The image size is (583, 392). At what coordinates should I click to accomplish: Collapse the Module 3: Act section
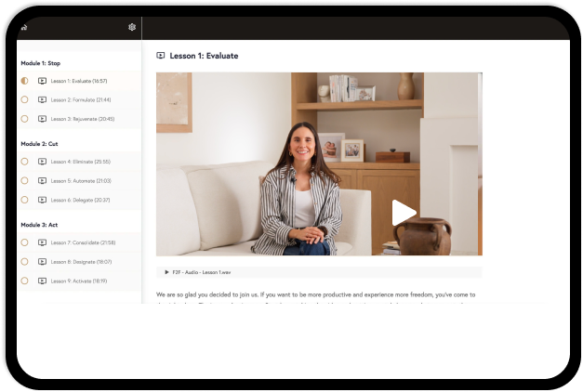click(40, 224)
